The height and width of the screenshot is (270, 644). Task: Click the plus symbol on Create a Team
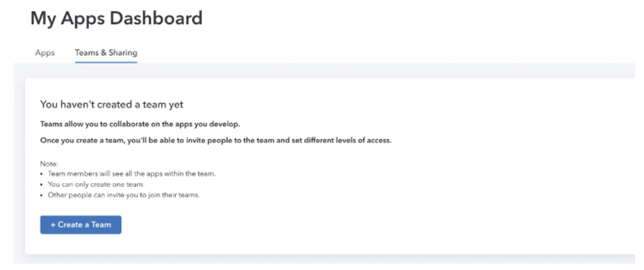[x=53, y=225]
